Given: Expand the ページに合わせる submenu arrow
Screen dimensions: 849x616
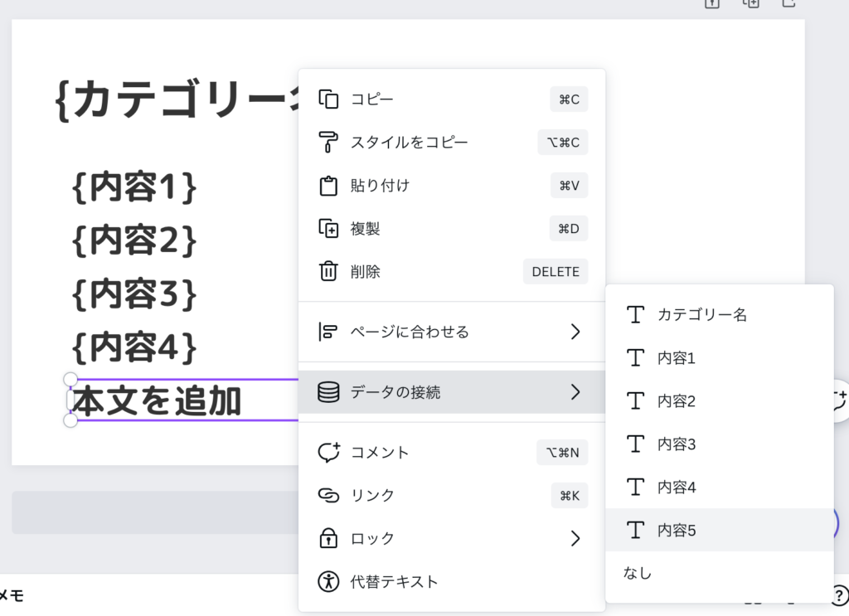Looking at the screenshot, I should coord(575,332).
